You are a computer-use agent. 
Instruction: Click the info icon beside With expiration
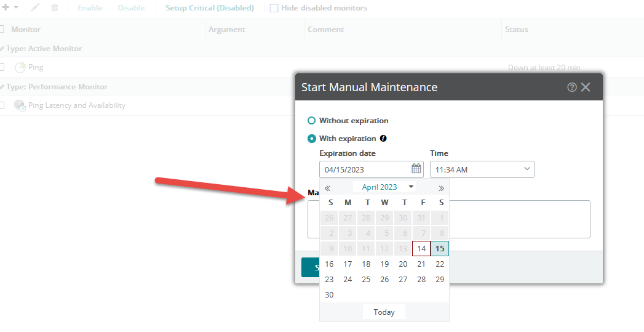coord(383,139)
